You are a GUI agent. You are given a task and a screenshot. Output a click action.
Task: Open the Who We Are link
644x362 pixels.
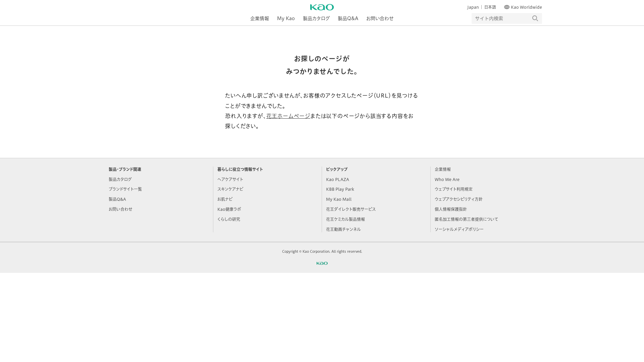point(447,179)
